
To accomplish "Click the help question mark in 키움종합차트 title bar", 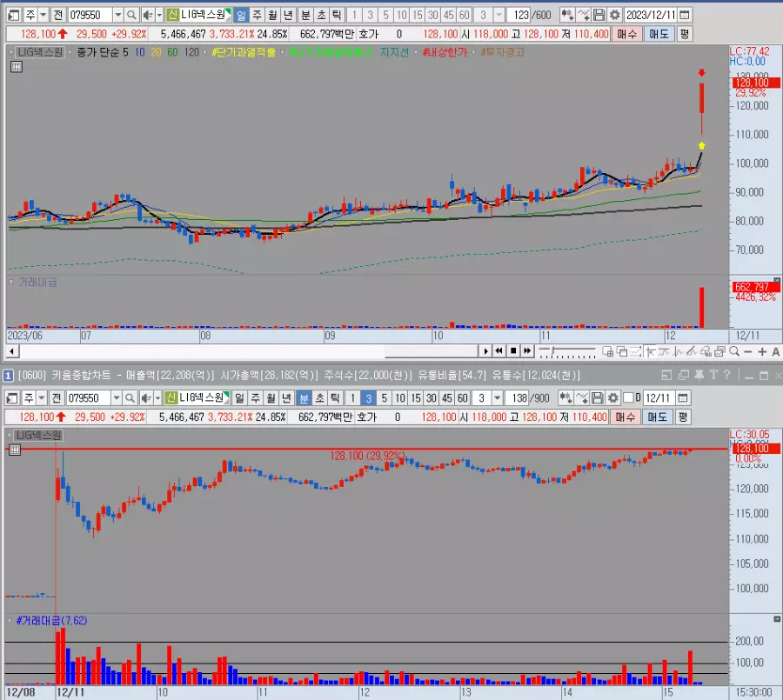I will coord(727,375).
